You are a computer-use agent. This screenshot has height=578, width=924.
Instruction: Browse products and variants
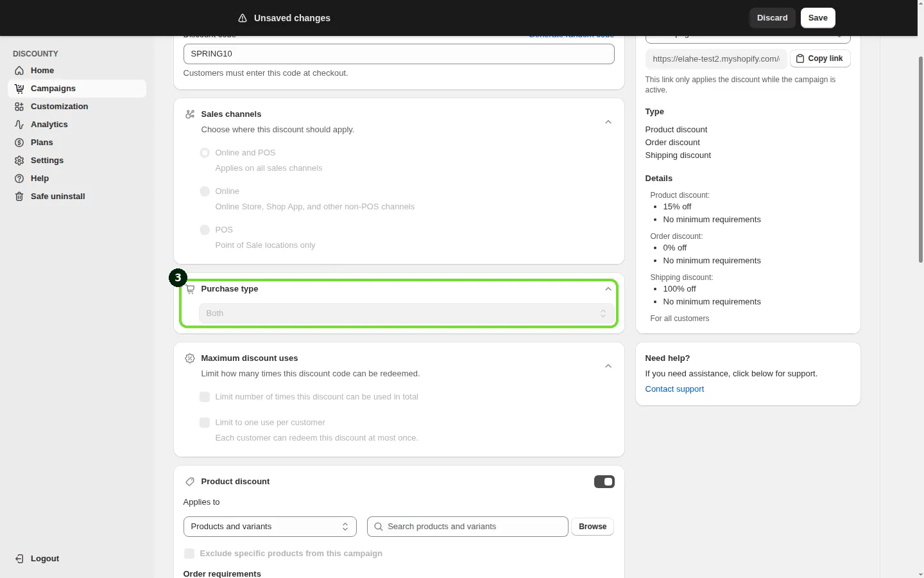tap(592, 527)
